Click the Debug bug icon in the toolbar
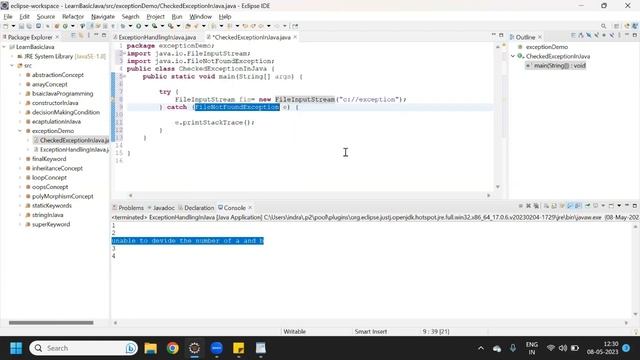640x360 pixels. tap(122, 26)
